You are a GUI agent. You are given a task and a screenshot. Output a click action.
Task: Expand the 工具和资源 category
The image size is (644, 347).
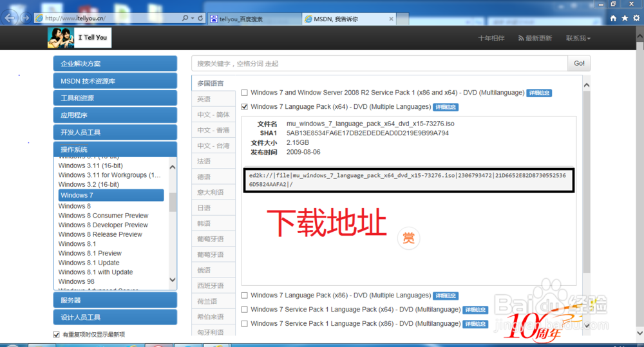115,98
